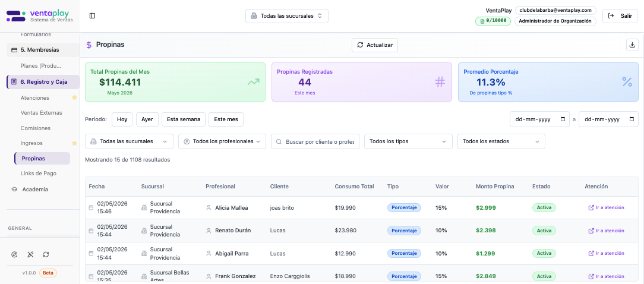The image size is (644, 284).
Task: Open calendar picker of the end date field
Action: [x=632, y=119]
